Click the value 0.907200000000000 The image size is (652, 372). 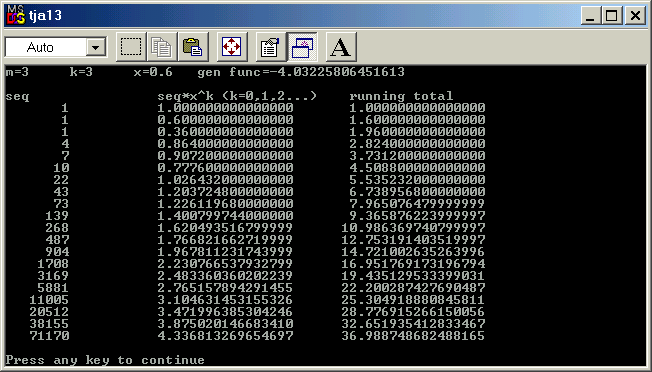225,156
